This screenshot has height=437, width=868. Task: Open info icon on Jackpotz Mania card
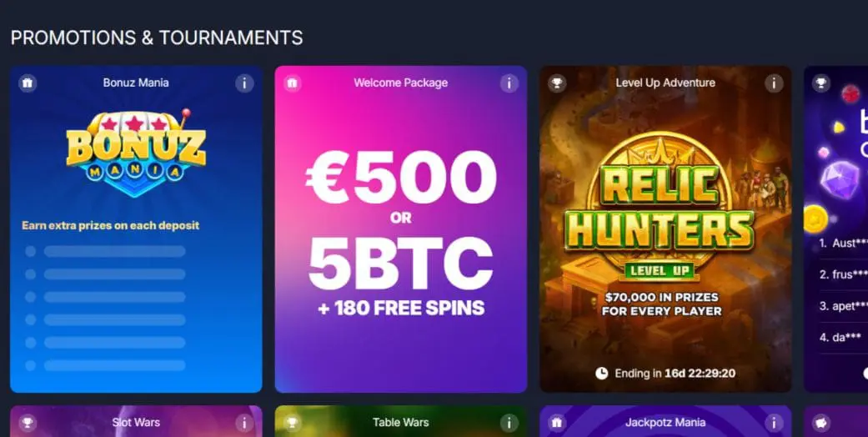[x=773, y=423]
